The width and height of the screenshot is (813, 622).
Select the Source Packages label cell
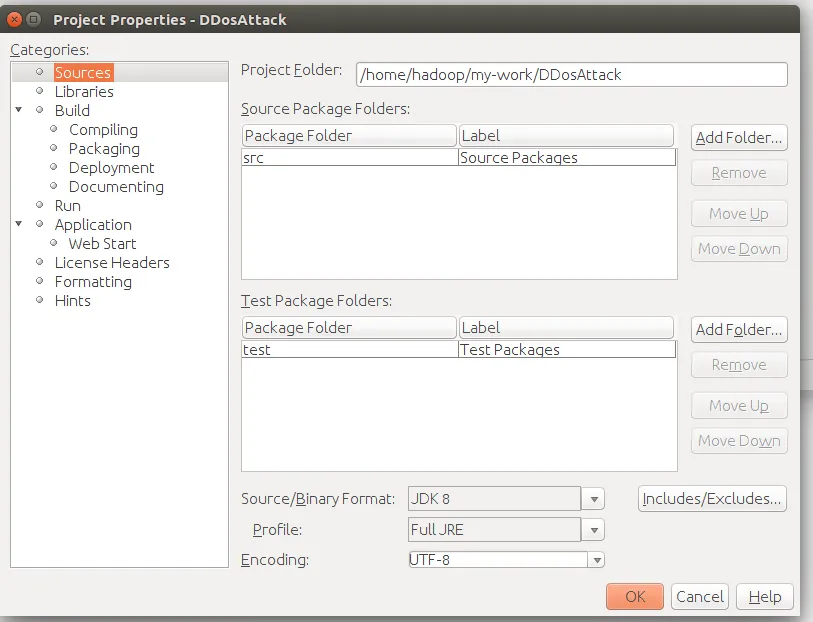(x=567, y=158)
